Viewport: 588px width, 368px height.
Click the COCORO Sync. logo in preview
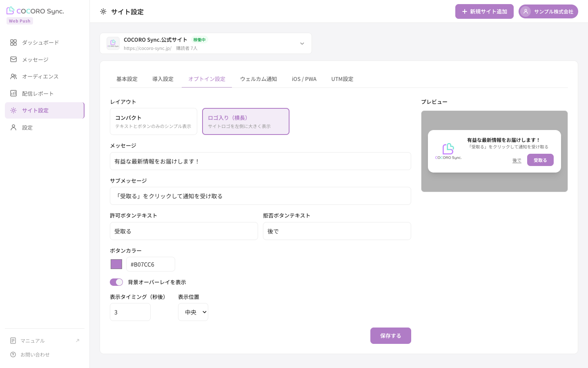tap(448, 151)
